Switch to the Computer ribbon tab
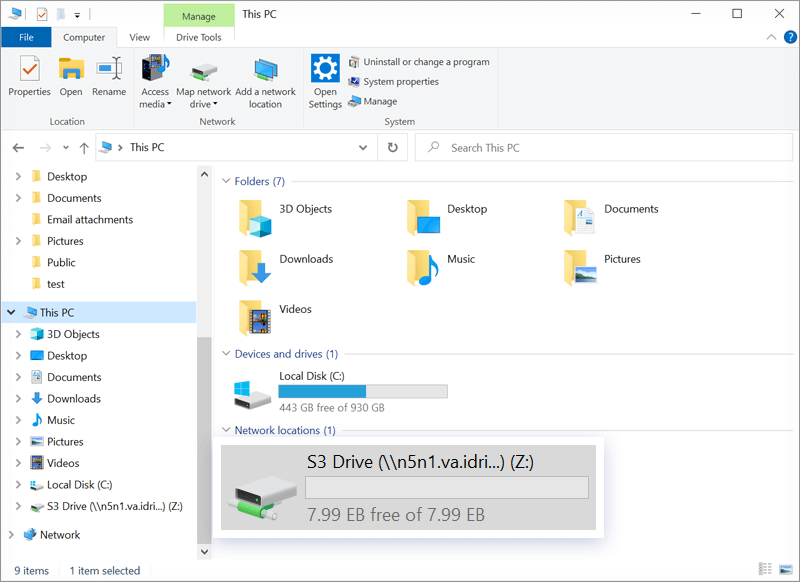This screenshot has width=800, height=582. tap(84, 37)
